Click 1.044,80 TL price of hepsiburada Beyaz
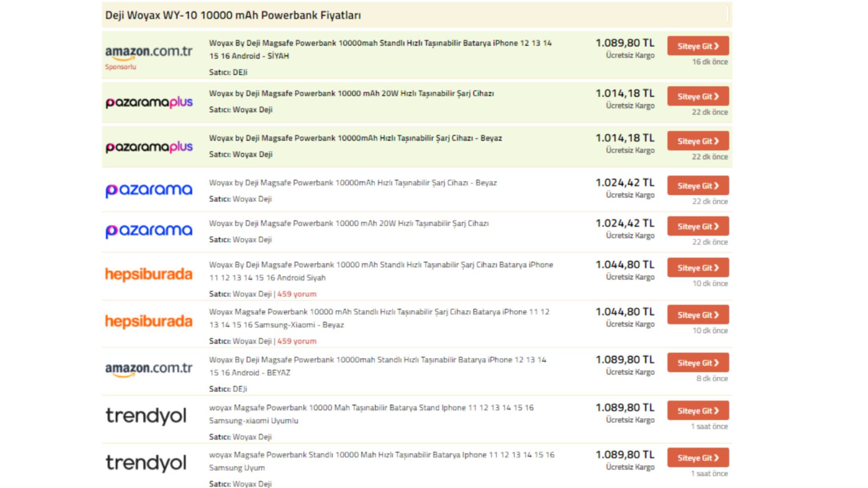868x488 pixels. 625,312
